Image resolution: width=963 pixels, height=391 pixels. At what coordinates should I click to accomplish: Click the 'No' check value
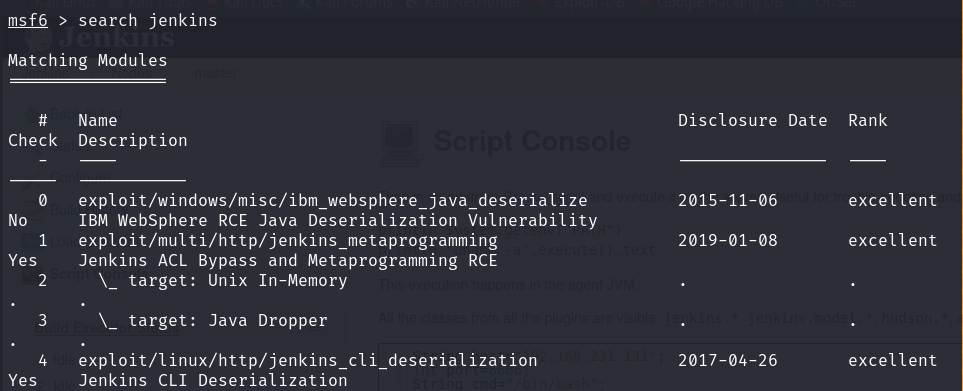coord(18,220)
